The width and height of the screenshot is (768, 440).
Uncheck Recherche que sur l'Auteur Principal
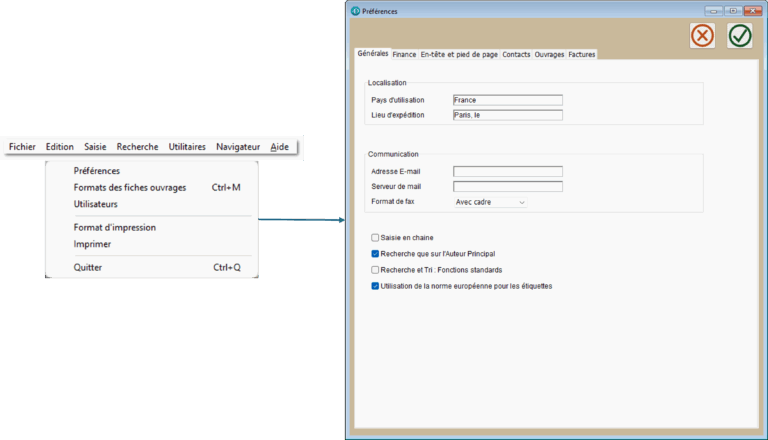[x=375, y=254]
